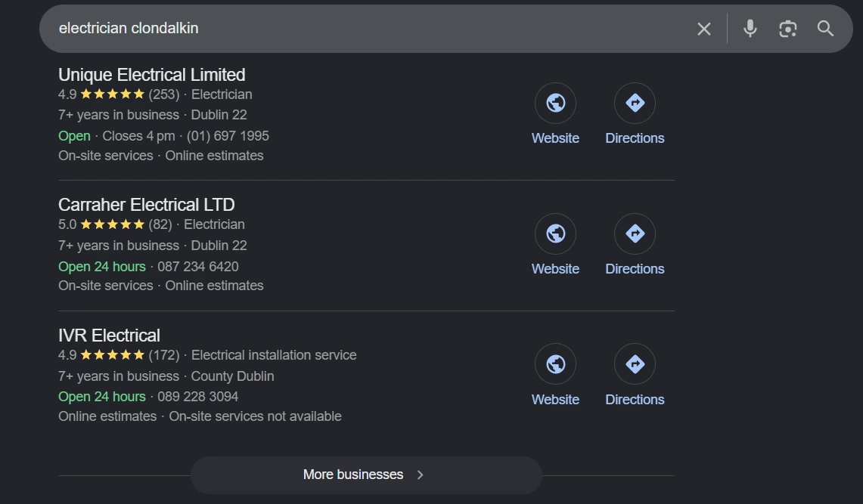Open the Directions icon for Unique Electrical Limited
The width and height of the screenshot is (863, 504).
tap(635, 103)
